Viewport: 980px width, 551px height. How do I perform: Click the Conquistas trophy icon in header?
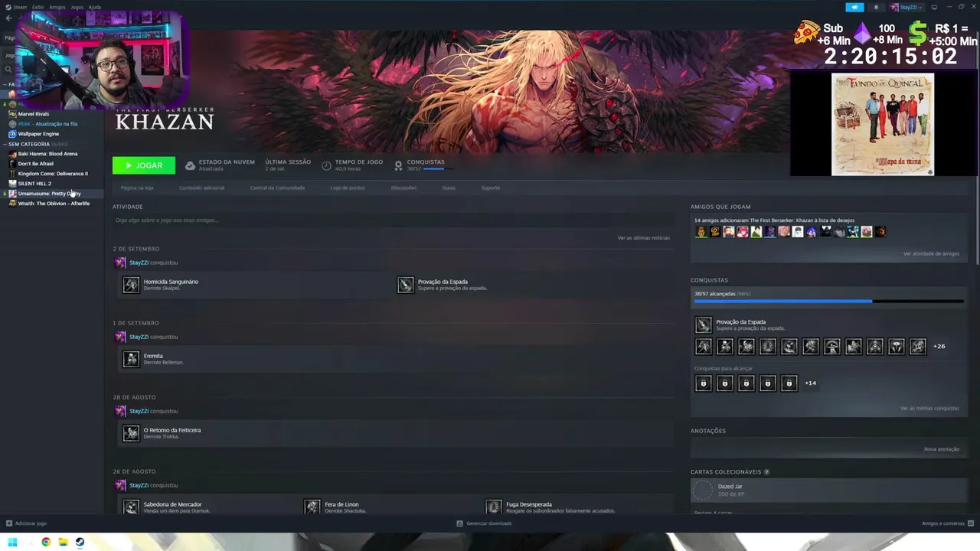click(x=398, y=165)
